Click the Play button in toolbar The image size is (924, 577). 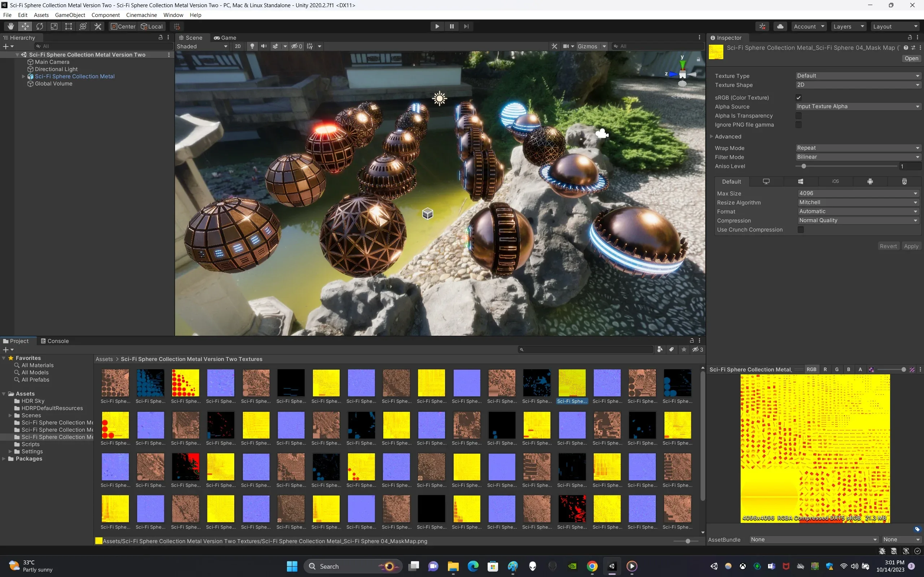[437, 26]
